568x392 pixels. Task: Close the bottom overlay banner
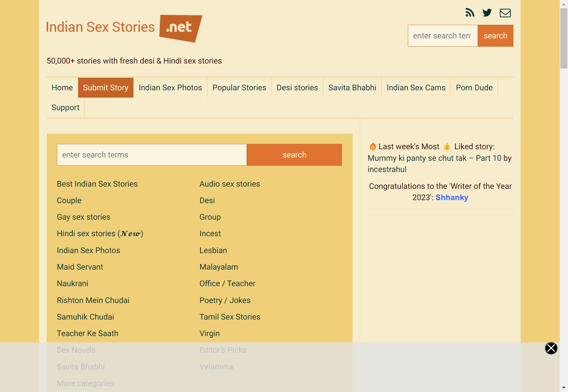[x=551, y=348]
